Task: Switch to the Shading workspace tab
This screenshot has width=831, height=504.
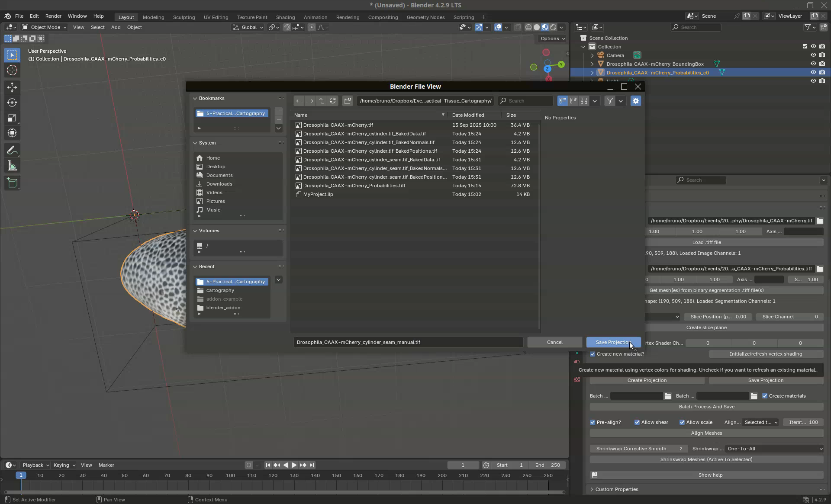Action: pos(285,17)
